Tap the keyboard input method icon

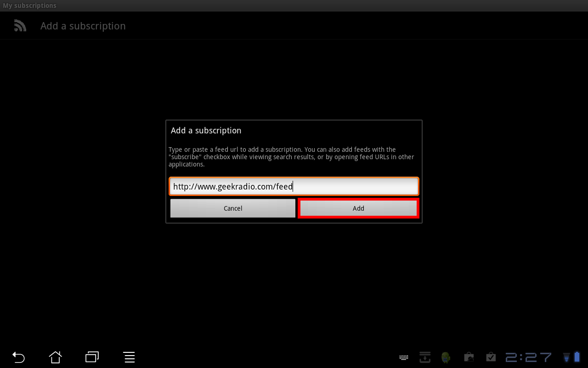pyautogui.click(x=404, y=357)
